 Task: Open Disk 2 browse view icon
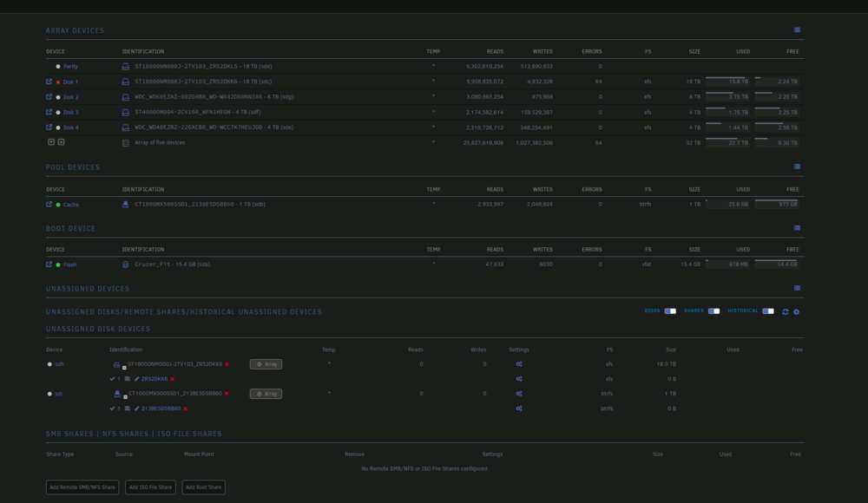pyautogui.click(x=49, y=97)
